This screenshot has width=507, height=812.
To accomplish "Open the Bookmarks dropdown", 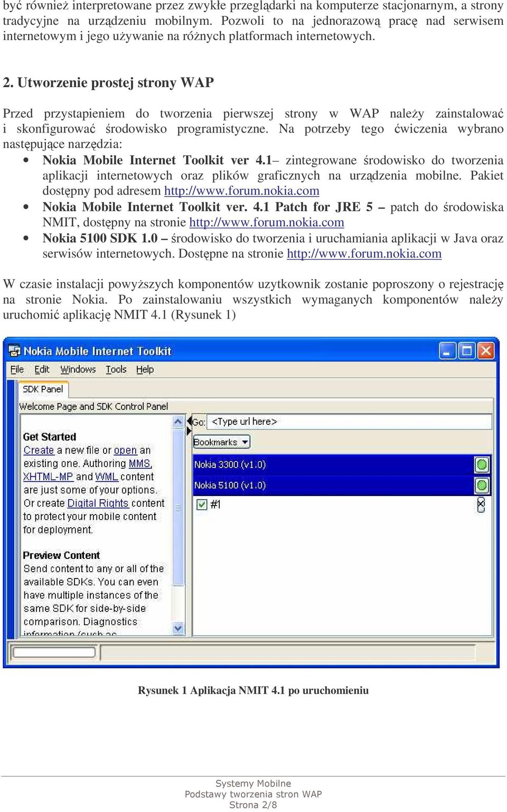I will click(x=221, y=442).
